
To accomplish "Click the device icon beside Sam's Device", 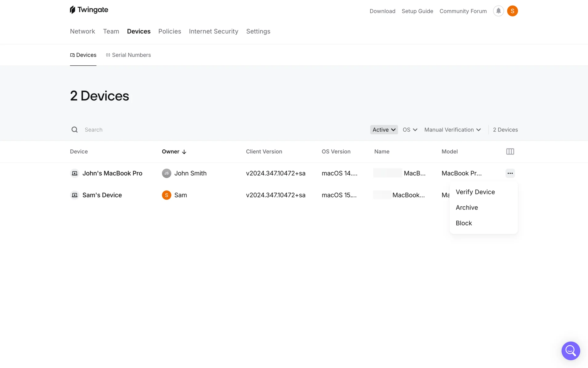I will (74, 195).
